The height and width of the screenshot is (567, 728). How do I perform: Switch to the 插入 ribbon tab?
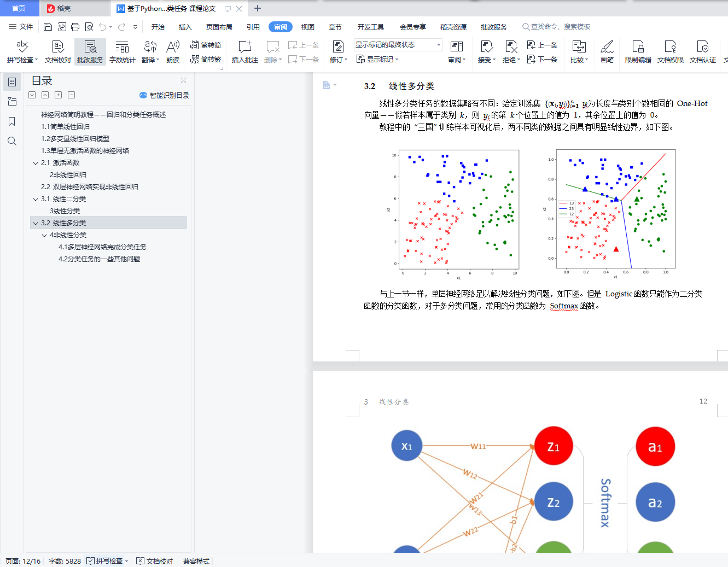pos(185,27)
